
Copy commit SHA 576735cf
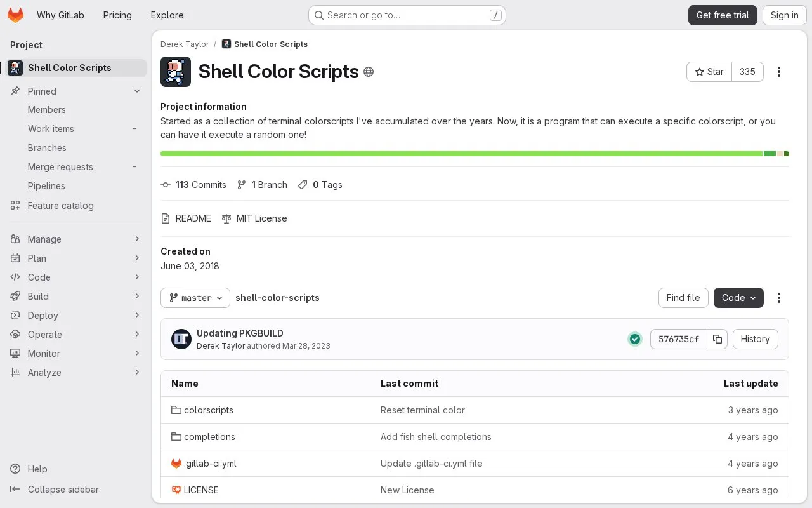click(717, 339)
